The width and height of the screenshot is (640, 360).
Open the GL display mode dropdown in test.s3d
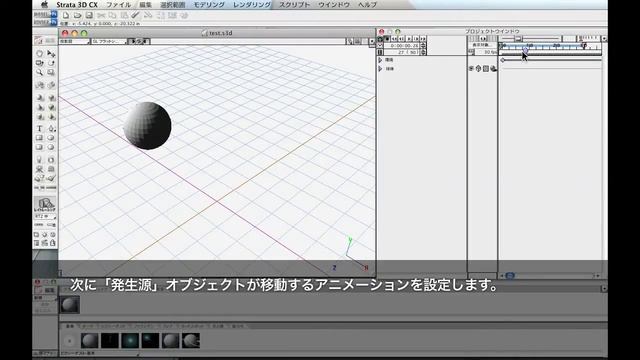pyautogui.click(x=109, y=41)
